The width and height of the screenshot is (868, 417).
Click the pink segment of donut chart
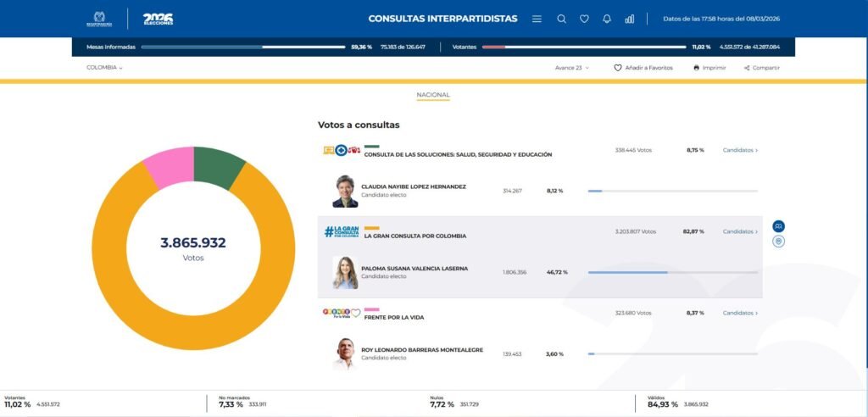(169, 167)
